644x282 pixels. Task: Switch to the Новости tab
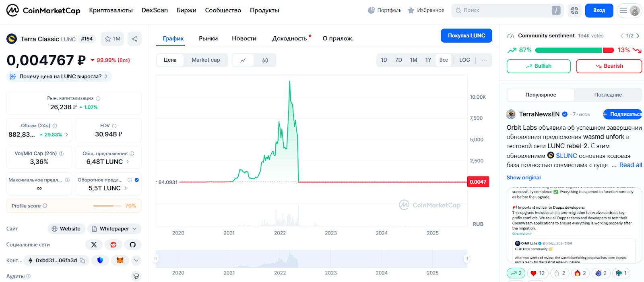click(244, 39)
